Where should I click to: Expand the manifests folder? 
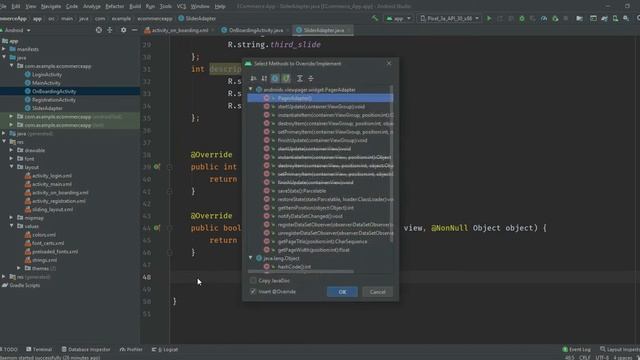point(4,49)
